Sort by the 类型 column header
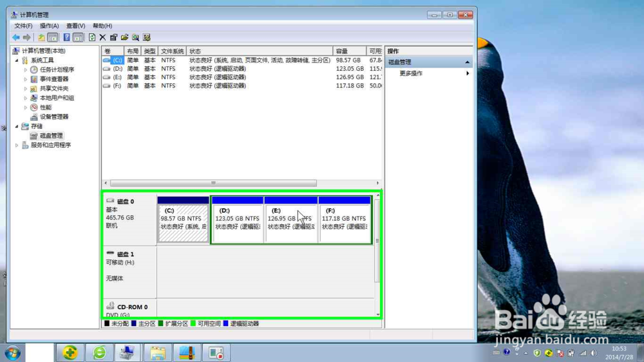Viewport: 644px width, 362px height. [149, 51]
